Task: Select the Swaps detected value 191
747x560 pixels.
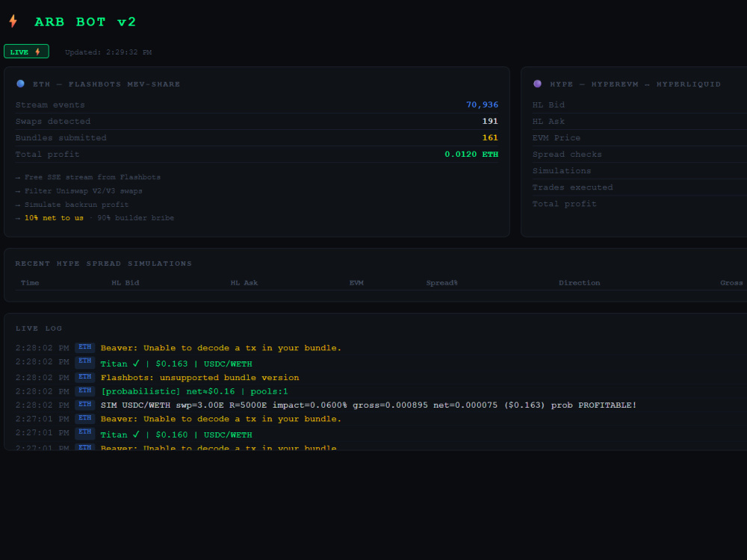Action: (490, 121)
